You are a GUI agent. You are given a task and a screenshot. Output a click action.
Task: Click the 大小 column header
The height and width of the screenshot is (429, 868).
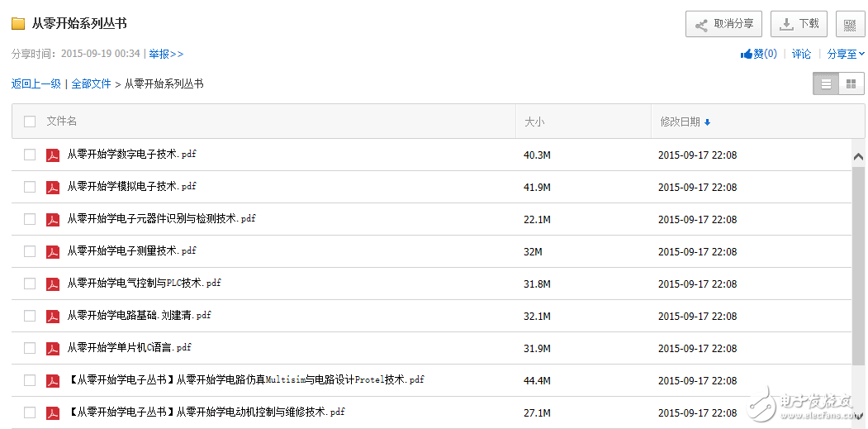pos(534,122)
